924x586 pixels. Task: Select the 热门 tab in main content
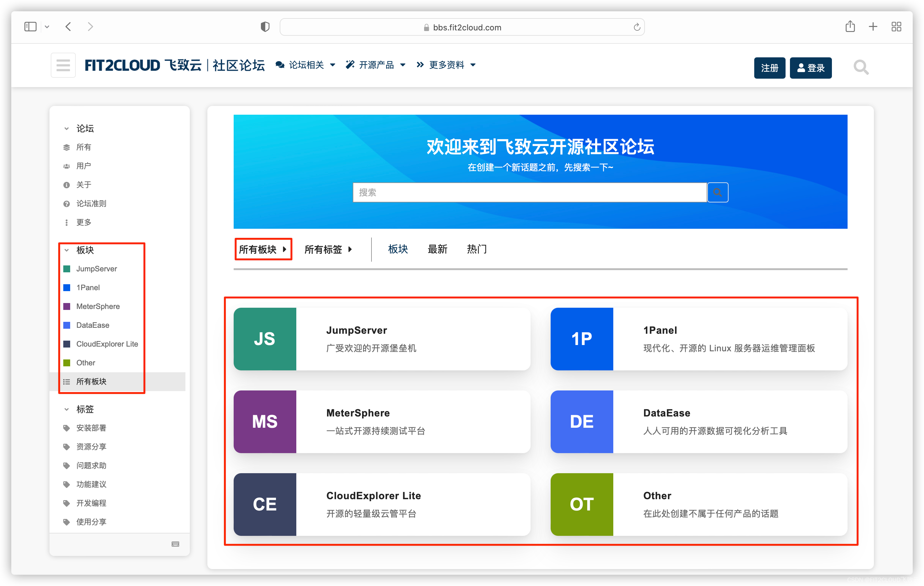coord(471,248)
